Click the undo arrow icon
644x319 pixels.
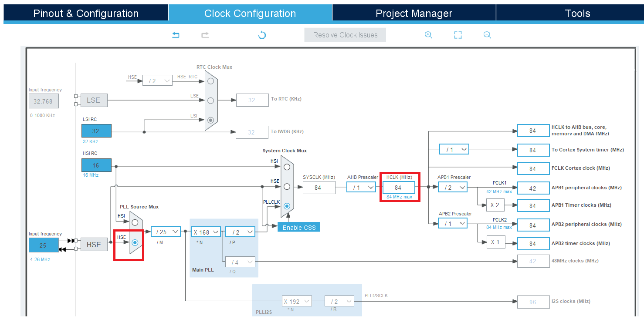176,35
